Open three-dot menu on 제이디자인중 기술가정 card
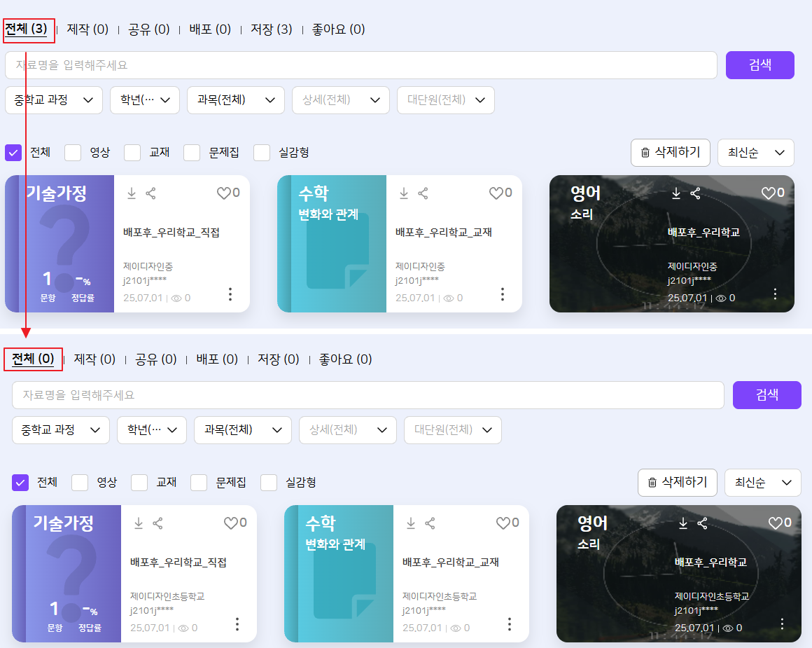This screenshot has height=648, width=812. click(x=230, y=294)
